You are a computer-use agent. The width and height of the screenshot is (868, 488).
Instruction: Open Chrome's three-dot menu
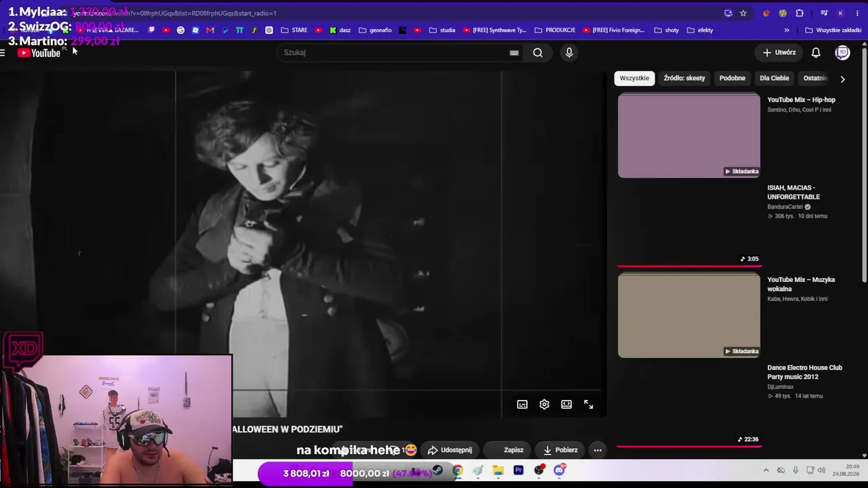point(857,13)
